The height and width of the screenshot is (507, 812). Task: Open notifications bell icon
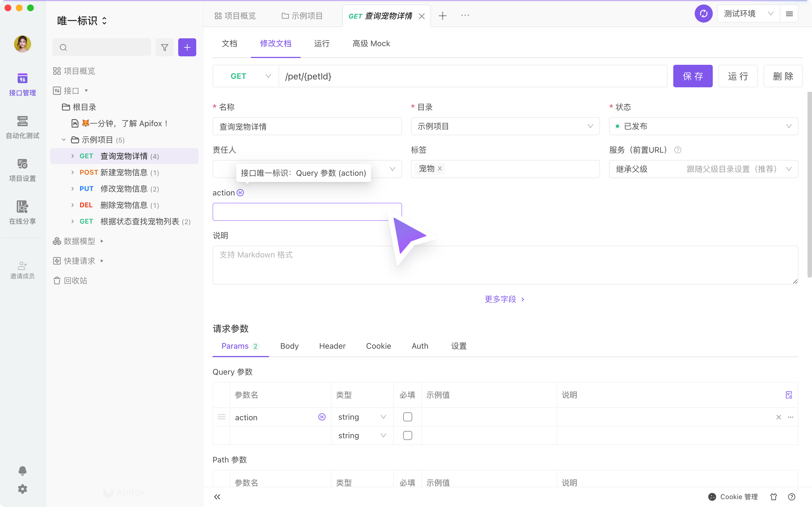coord(23,470)
